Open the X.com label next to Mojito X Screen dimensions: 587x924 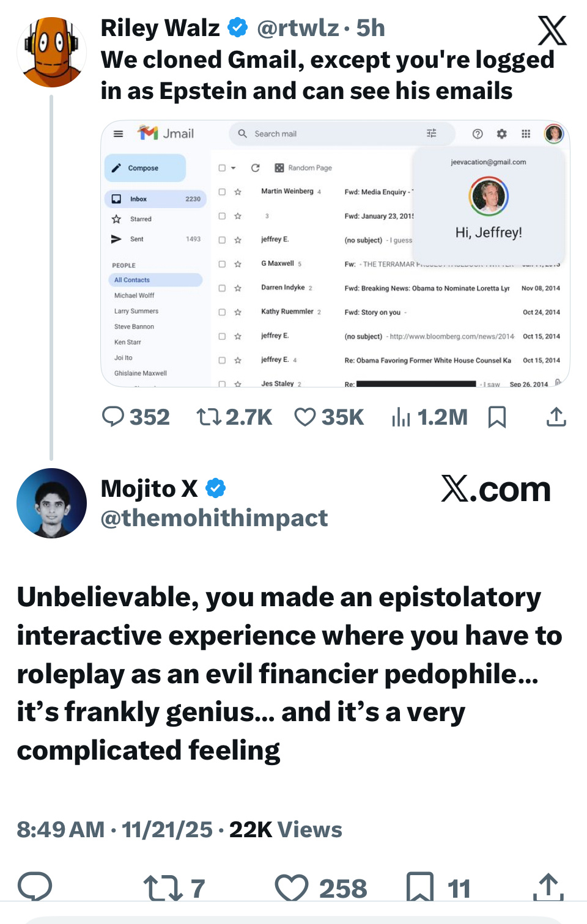click(x=496, y=490)
